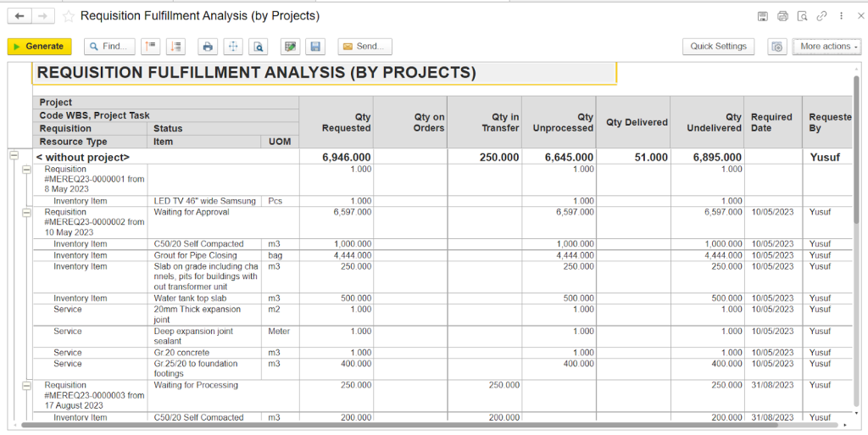Select the Resource Type header cell
This screenshot has width=868, height=435.
(x=92, y=142)
